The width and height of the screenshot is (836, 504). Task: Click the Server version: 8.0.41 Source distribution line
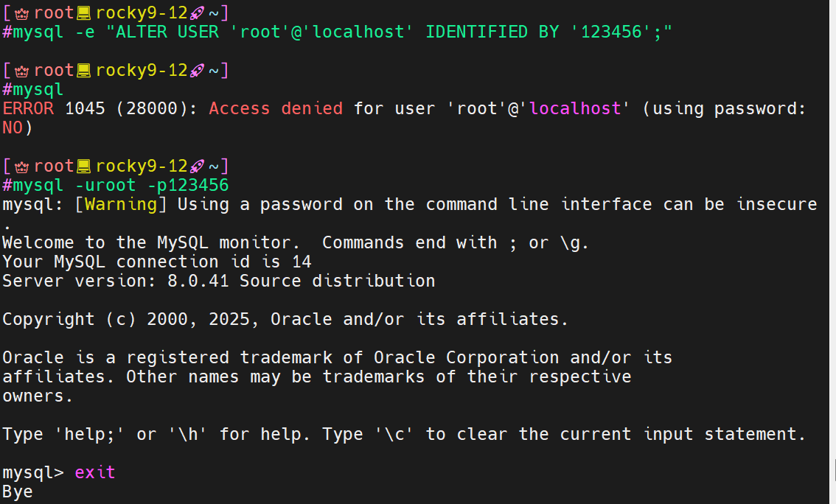[x=219, y=281]
